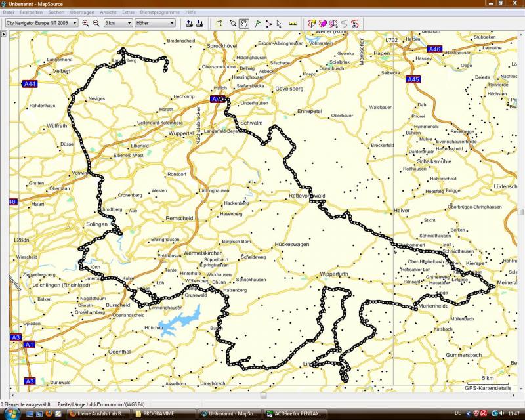
Task: Select the waypoint flag tool
Action: pyautogui.click(x=258, y=23)
